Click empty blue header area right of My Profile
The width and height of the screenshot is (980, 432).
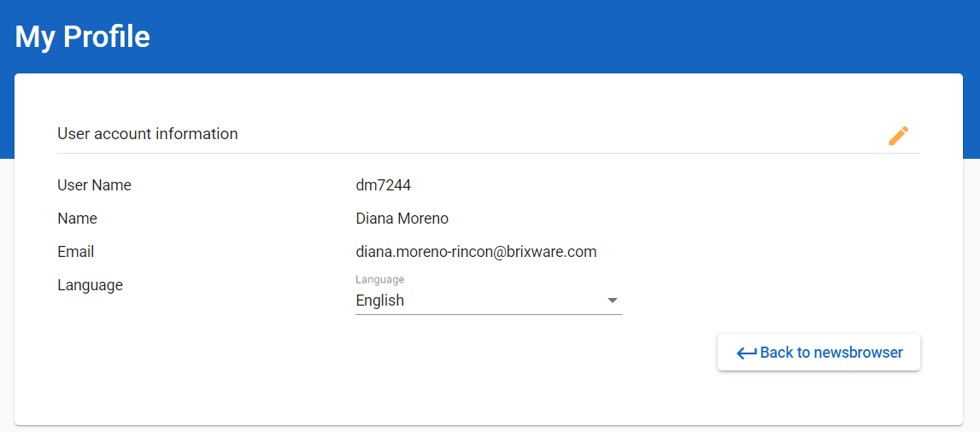tap(555, 37)
